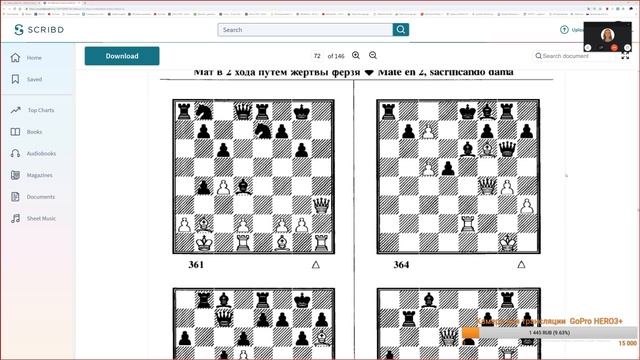This screenshot has height=360, width=640.
Task: Click the Saved bookmark icon
Action: [16, 79]
